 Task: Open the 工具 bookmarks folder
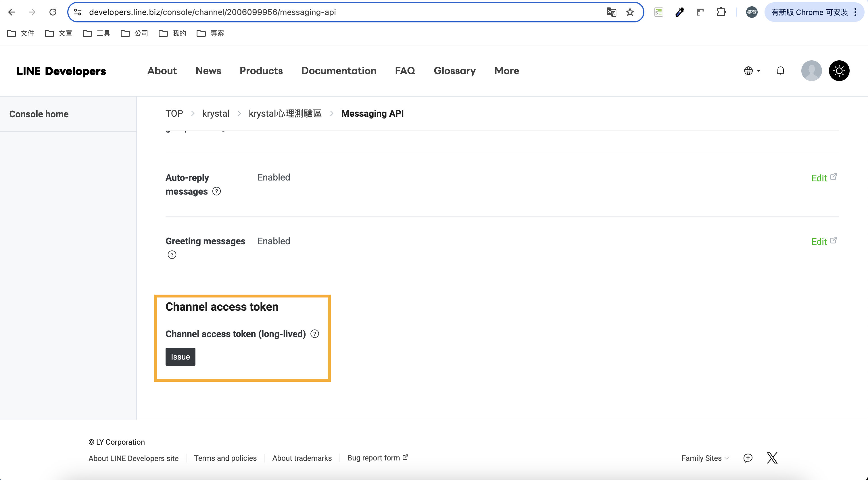coord(97,33)
